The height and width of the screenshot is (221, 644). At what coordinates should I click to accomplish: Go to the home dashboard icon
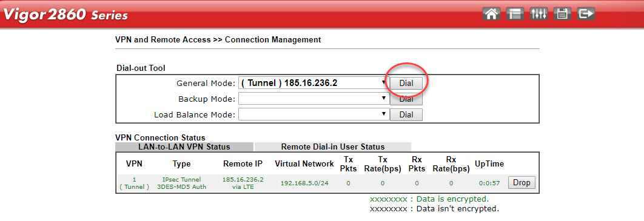(x=492, y=13)
